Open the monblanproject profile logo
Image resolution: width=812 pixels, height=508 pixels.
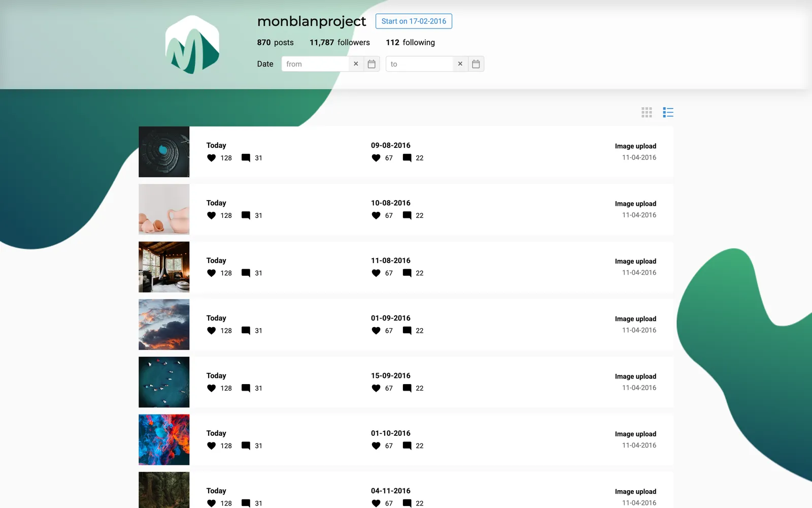click(192, 45)
